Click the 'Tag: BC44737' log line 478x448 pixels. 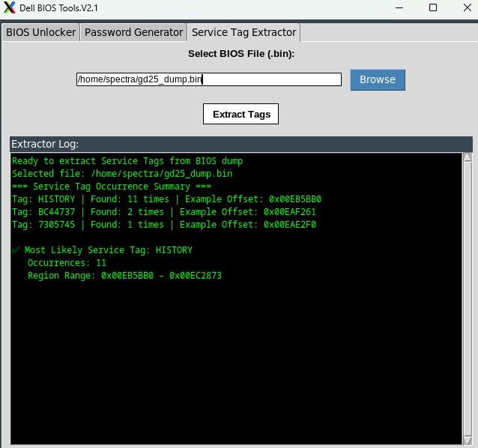[x=164, y=212]
